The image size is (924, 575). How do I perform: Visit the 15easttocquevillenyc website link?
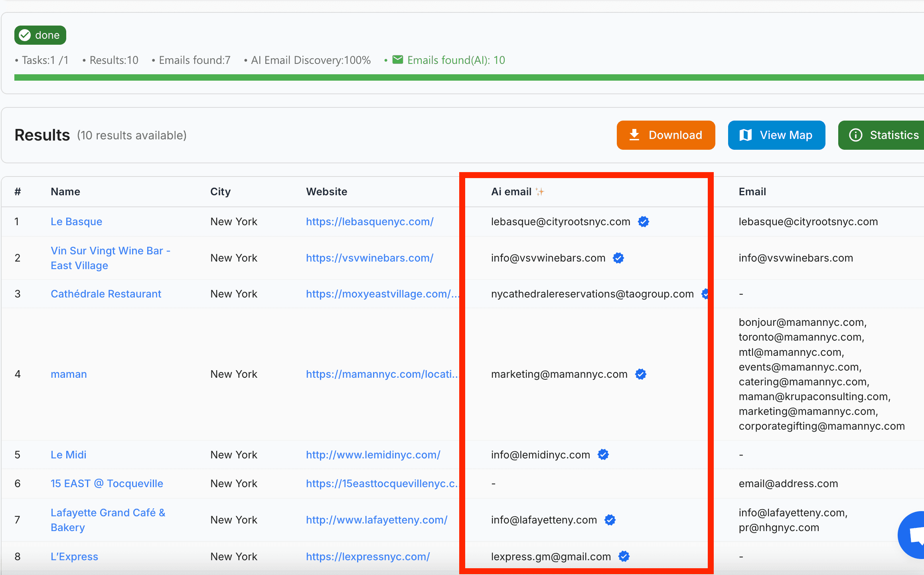(x=382, y=484)
